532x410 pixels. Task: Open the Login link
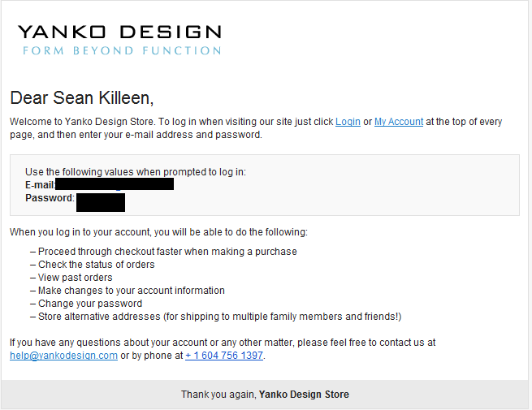click(348, 122)
